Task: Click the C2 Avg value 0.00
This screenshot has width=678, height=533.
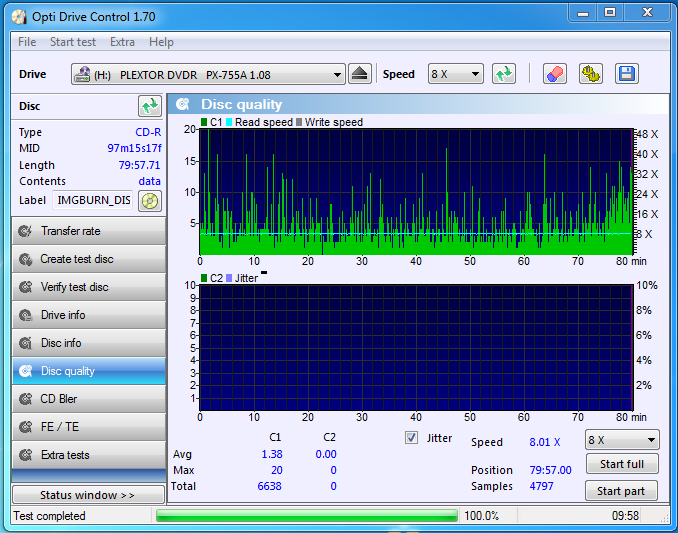Action: 326,454
